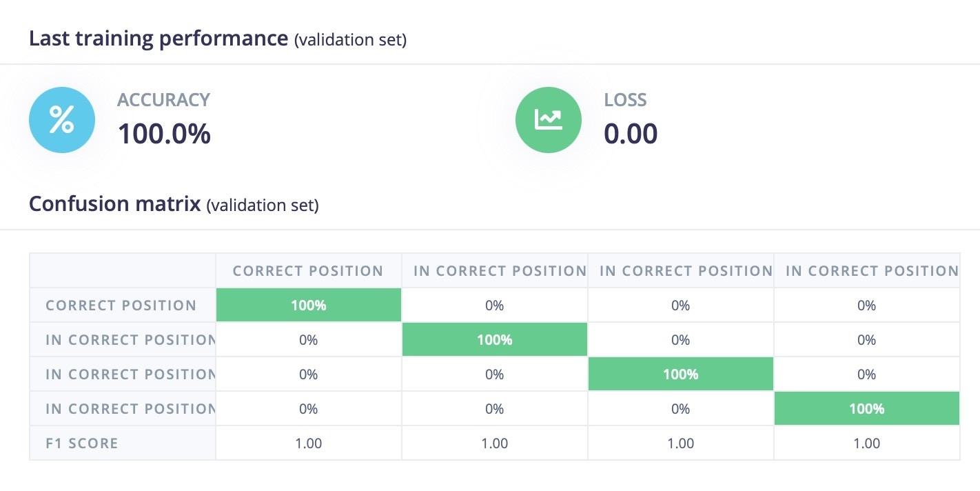The height and width of the screenshot is (491, 980).
Task: Click the green 100% cell in CORRECT POSITION row
Action: [308, 305]
